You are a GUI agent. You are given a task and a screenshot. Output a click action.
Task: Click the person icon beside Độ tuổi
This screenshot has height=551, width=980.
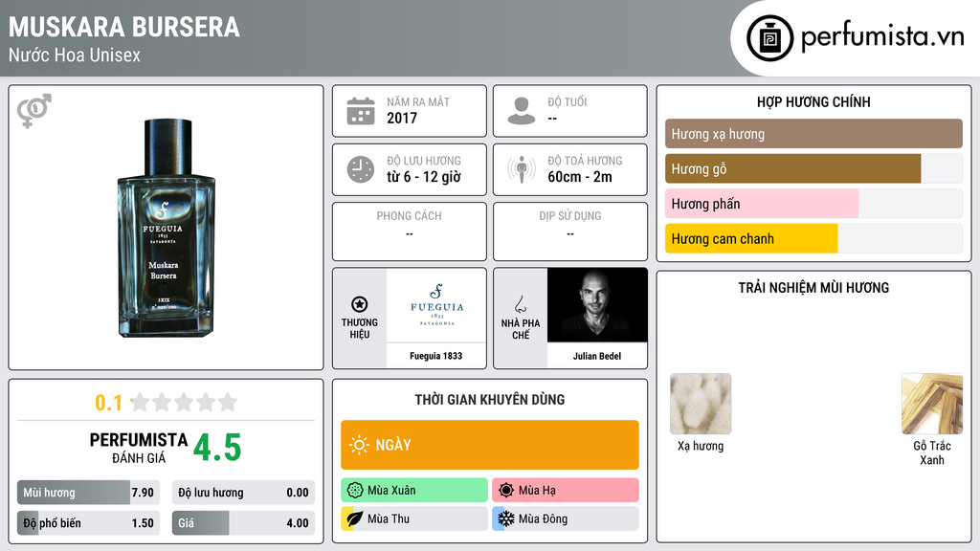[522, 111]
